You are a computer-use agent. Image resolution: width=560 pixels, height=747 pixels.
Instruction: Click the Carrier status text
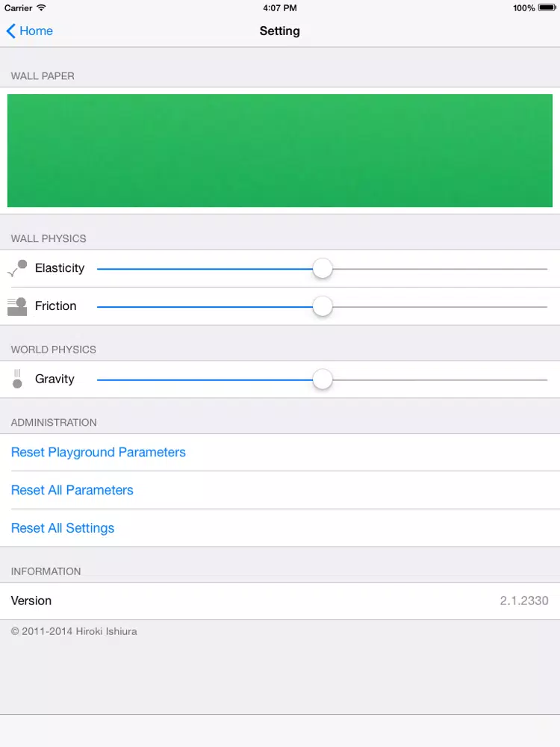point(18,8)
